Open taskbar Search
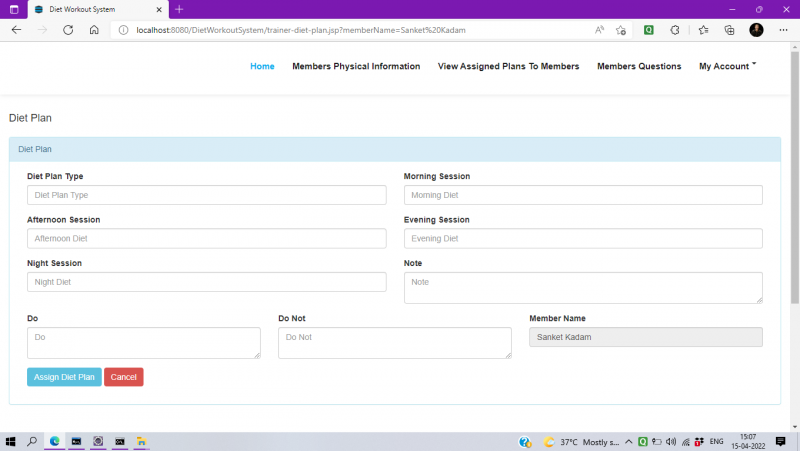The height and width of the screenshot is (451, 800). tap(32, 441)
